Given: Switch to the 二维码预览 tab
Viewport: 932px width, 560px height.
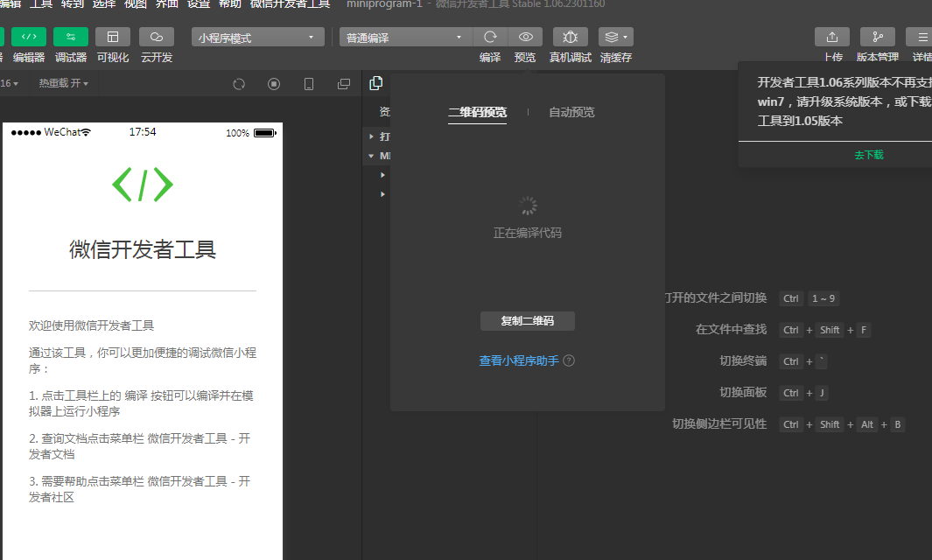Looking at the screenshot, I should coord(477,112).
